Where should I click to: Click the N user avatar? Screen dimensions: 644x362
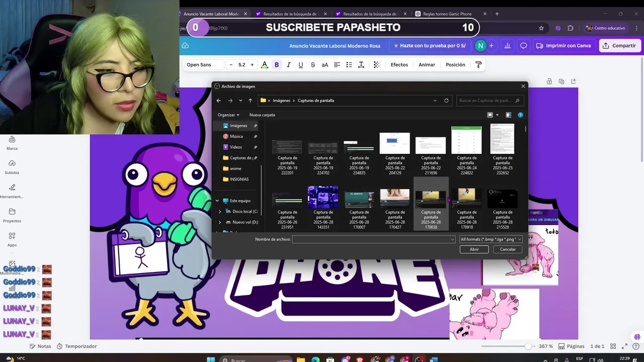pyautogui.click(x=480, y=46)
